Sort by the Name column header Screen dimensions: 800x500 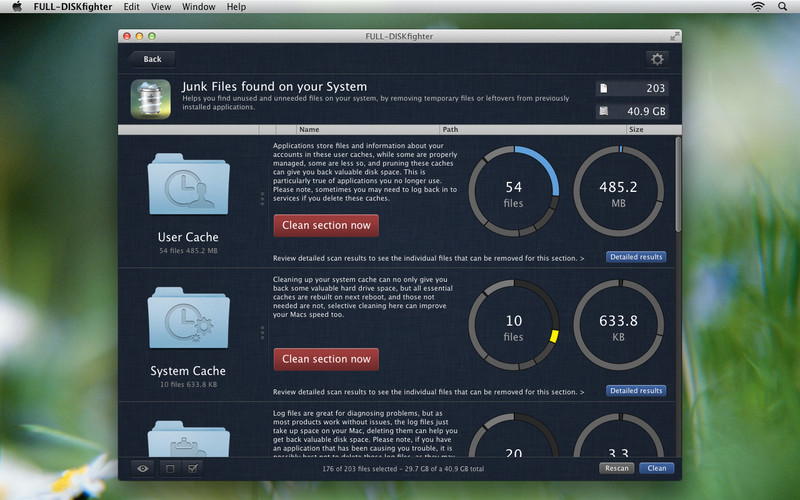(x=367, y=130)
